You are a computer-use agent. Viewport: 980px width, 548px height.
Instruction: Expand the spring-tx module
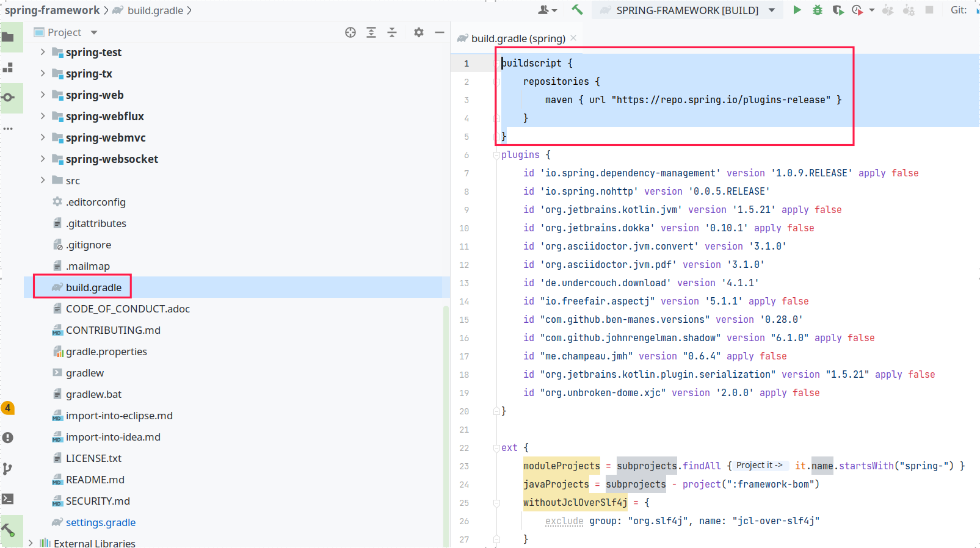pos(43,73)
